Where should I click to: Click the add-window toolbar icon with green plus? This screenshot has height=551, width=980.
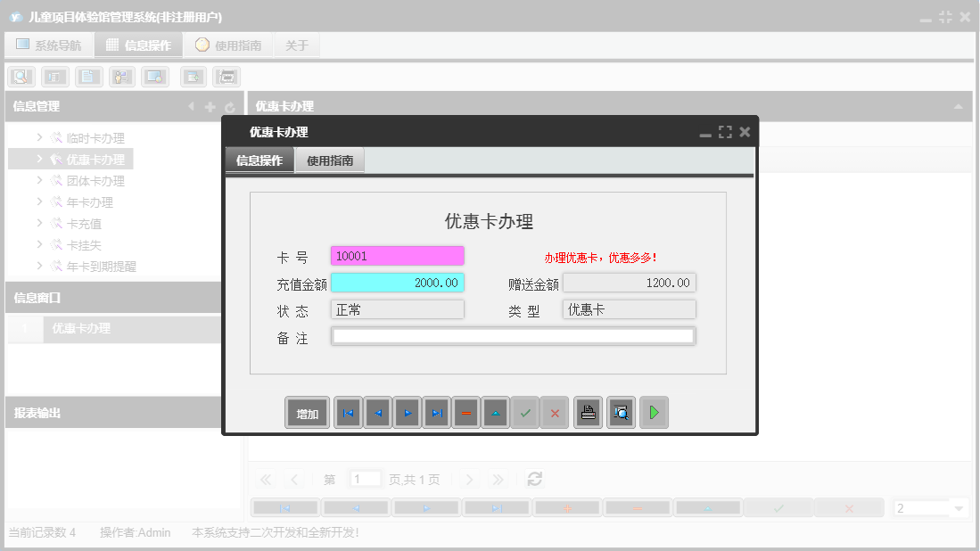[193, 76]
